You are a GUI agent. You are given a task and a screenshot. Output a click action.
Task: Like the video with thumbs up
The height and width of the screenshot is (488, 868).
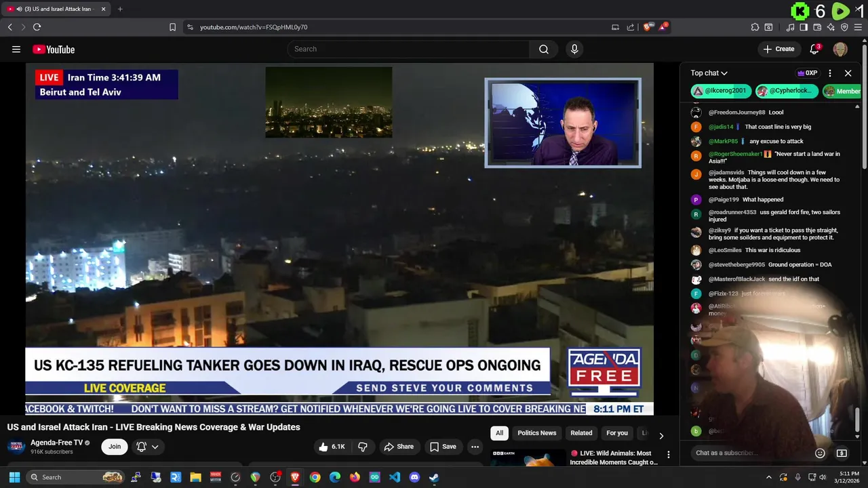[334, 447]
